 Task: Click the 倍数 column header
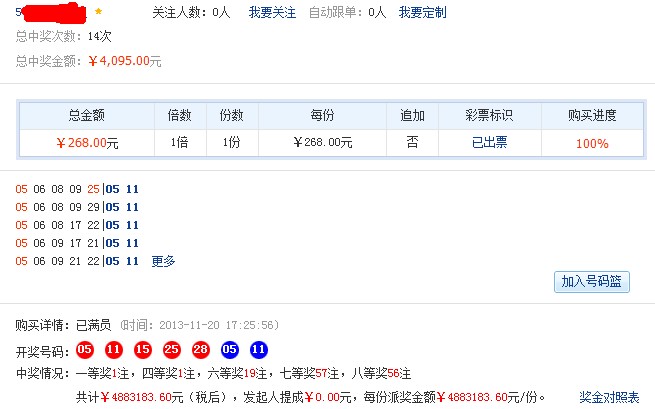180,115
